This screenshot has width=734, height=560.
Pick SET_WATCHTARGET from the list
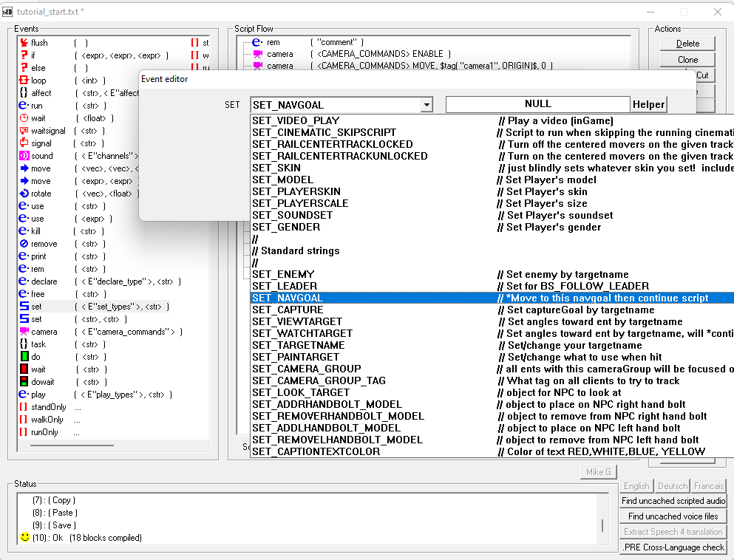tap(492, 334)
